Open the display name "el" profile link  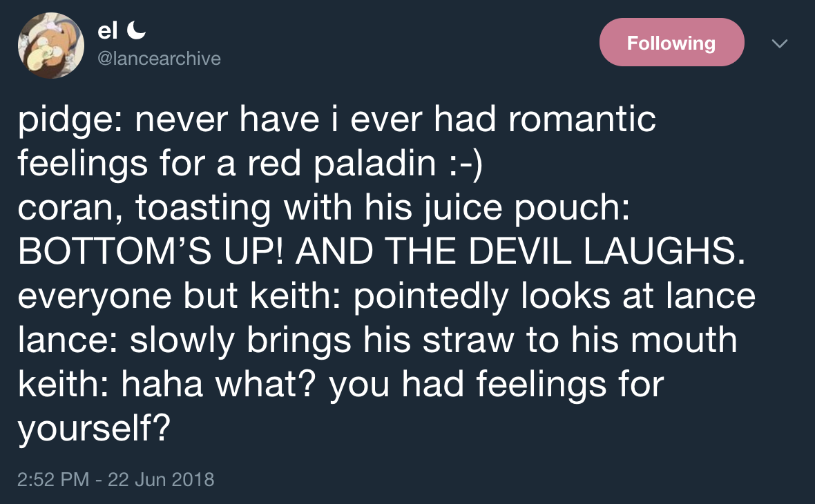107,31
